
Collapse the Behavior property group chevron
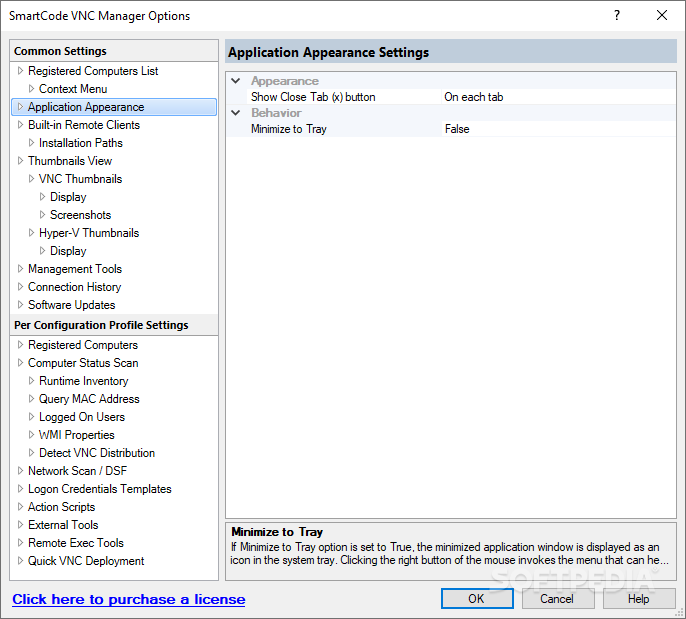coord(236,113)
